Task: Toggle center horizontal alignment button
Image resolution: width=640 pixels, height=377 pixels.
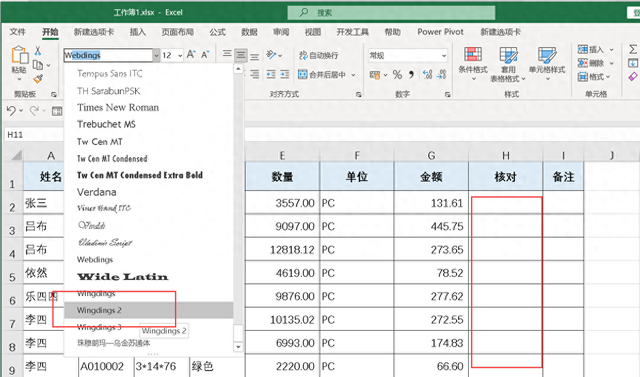Action: pyautogui.click(x=241, y=55)
